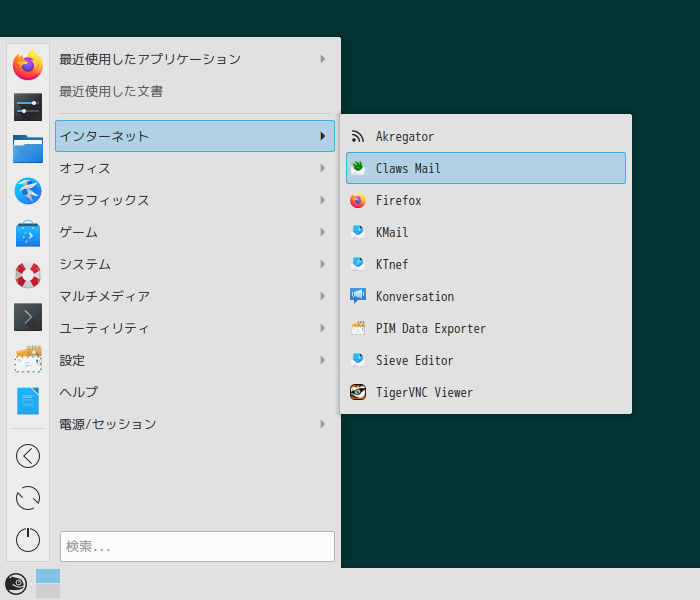
Task: Expand the オフィス submenu arrow
Action: [x=323, y=168]
